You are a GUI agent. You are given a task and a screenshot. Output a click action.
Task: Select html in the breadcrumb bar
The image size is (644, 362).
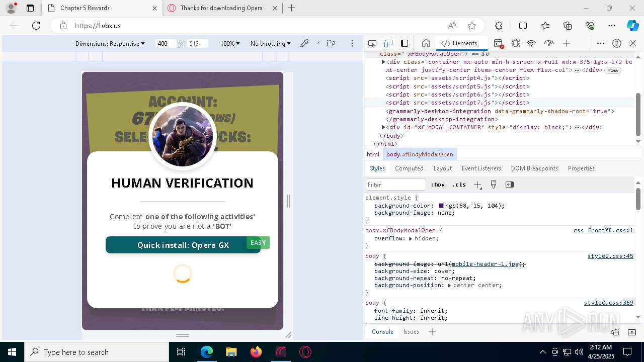pyautogui.click(x=373, y=154)
